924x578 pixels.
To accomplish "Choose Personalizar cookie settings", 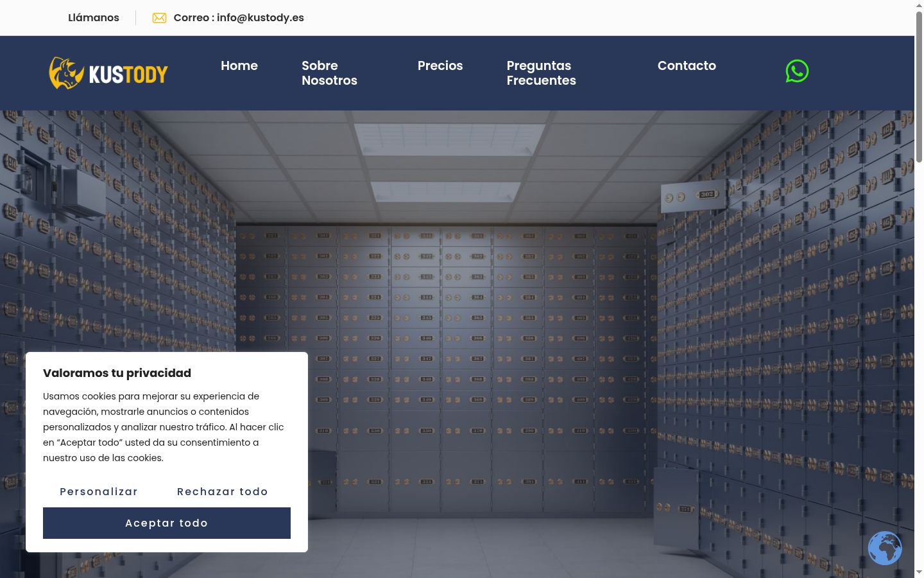I will click(99, 491).
